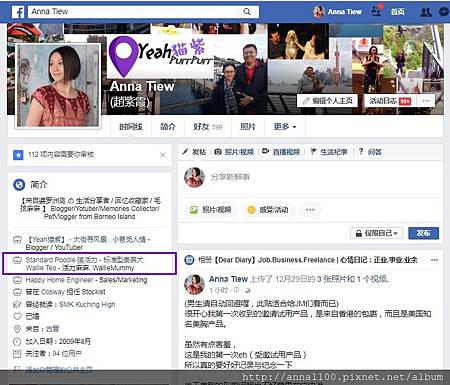The height and width of the screenshot is (385, 450).
Task: Click the blue 发布 post button
Action: tap(423, 233)
